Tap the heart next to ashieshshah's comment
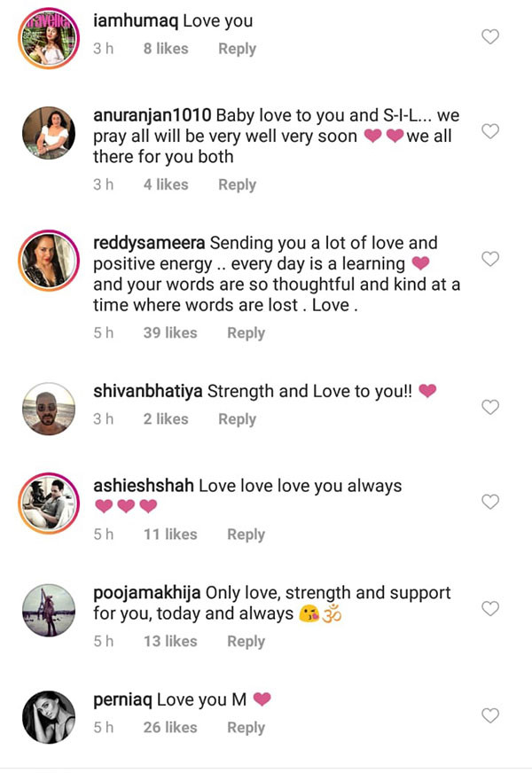Image resolution: width=532 pixels, height=773 pixels. pos(490,502)
